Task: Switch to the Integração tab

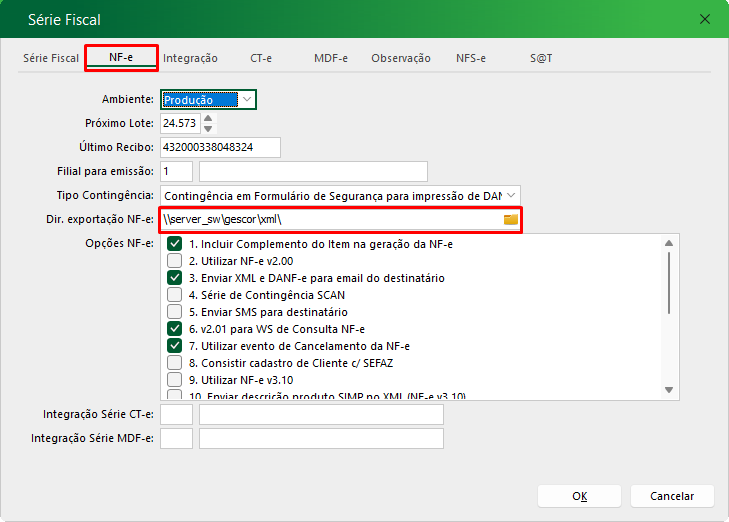Action: [190, 58]
